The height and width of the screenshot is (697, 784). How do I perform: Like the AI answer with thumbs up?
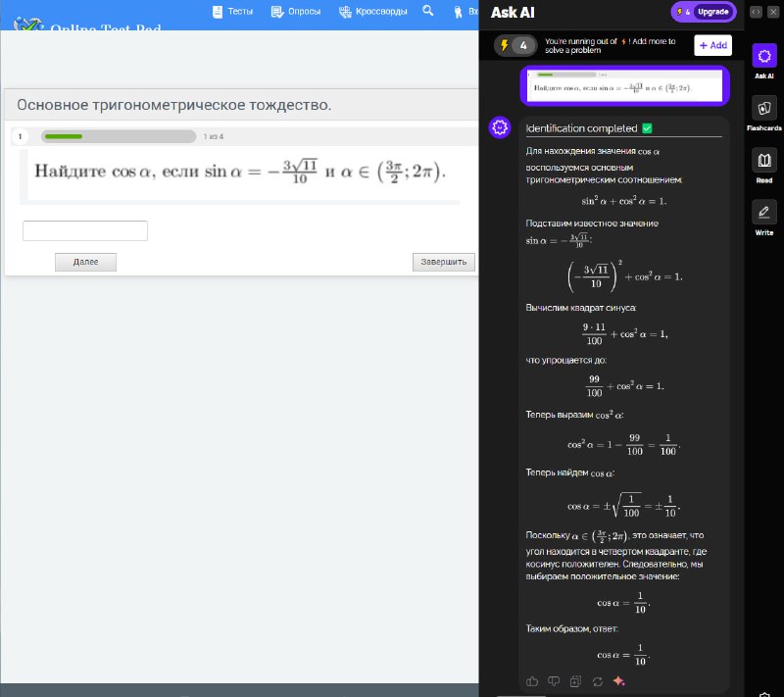pos(532,681)
